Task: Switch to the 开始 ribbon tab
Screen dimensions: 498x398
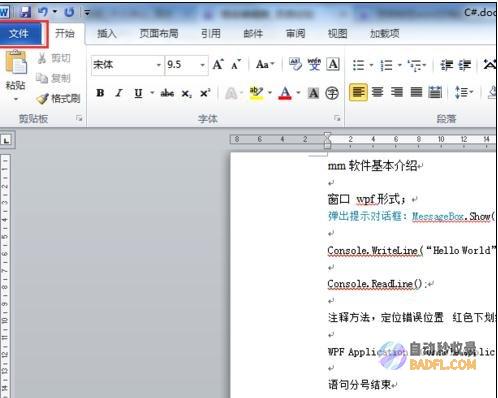Action: [65, 33]
